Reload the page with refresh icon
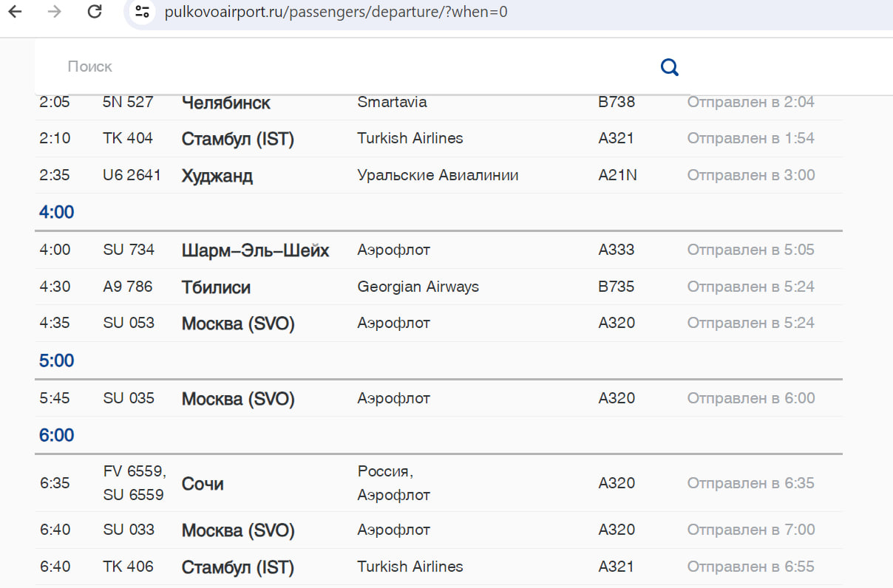 (x=94, y=12)
